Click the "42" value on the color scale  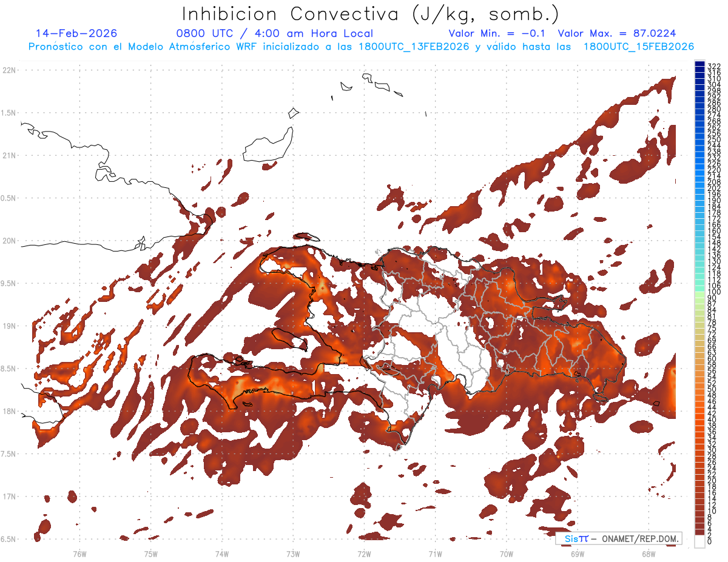712,413
